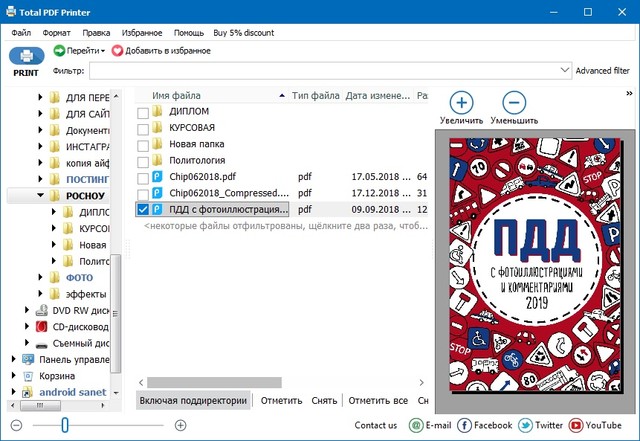Check the Chip062018.pdf file checkbox
This screenshot has height=441, width=640.
(x=143, y=177)
